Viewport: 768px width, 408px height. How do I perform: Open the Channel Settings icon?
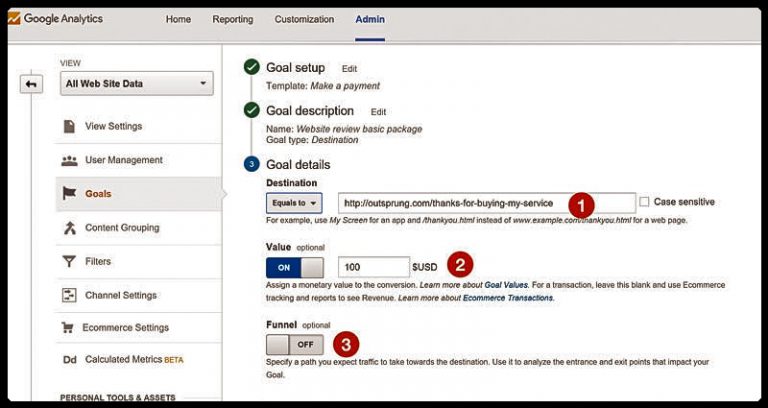coord(69,295)
